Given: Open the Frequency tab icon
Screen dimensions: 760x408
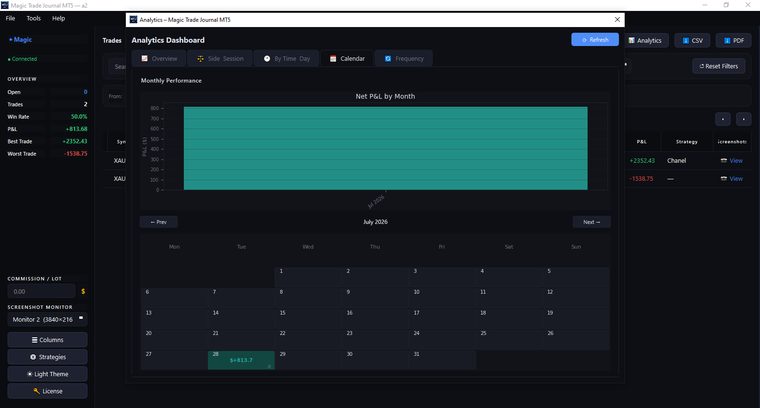Looking at the screenshot, I should tap(388, 59).
